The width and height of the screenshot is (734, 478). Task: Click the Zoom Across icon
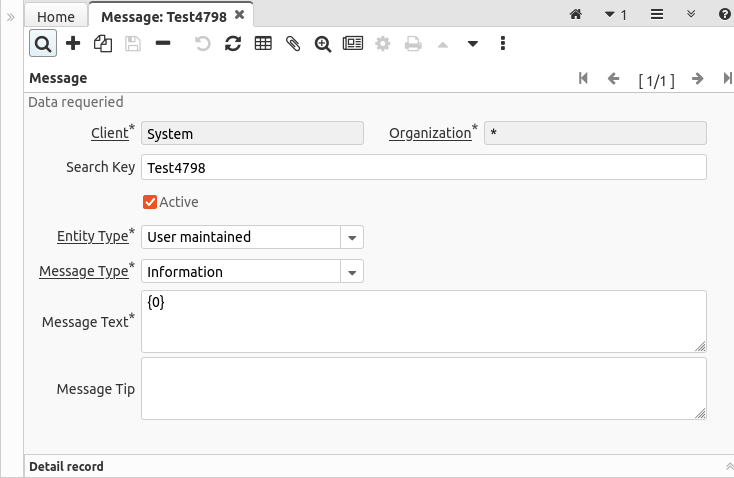322,44
